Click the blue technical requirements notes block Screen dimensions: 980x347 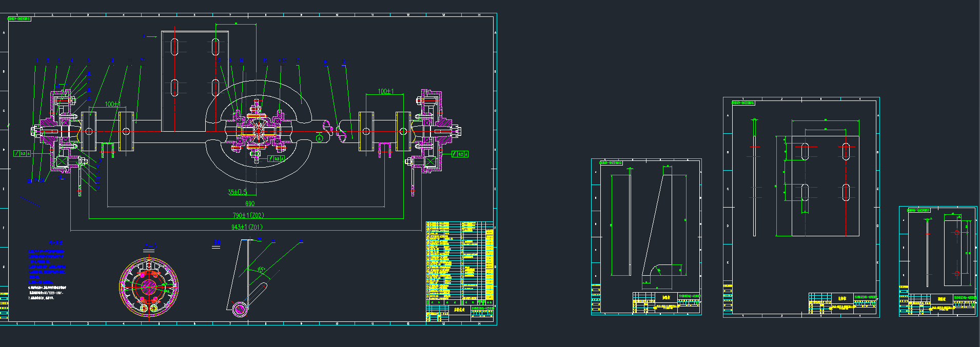(46, 267)
